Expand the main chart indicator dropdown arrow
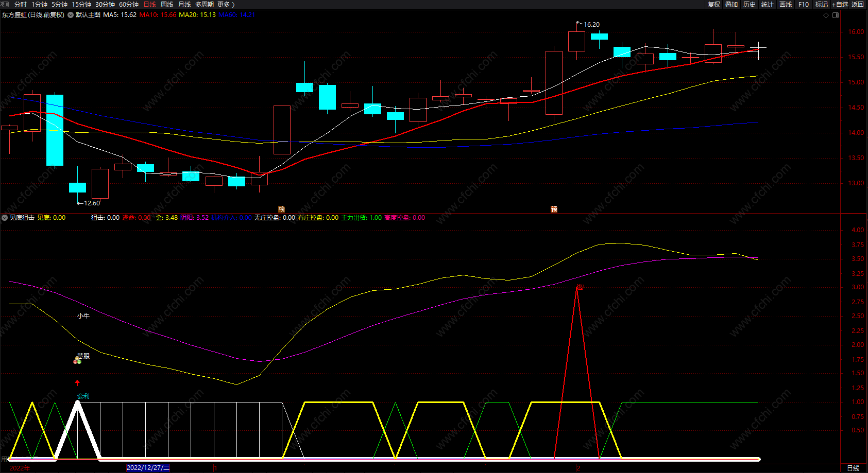868x473 pixels. pyautogui.click(x=71, y=15)
